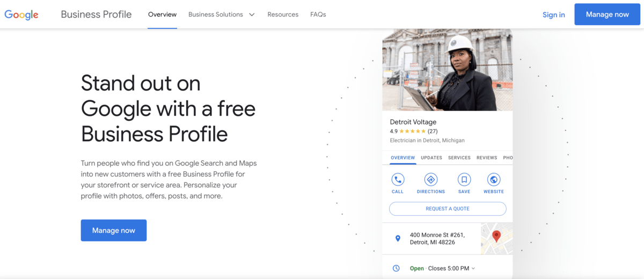The image size is (644, 279).
Task: Click Request a Quote button
Action: pos(448,209)
